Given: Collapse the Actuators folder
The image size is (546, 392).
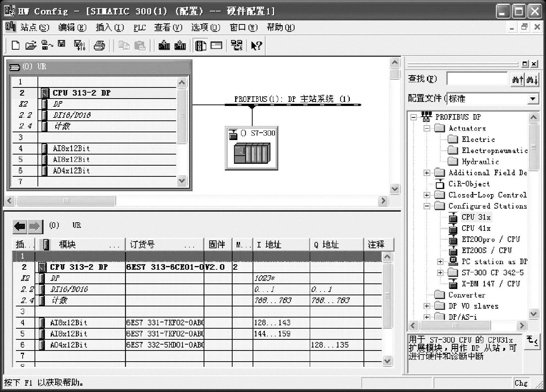Looking at the screenshot, I should 427,128.
